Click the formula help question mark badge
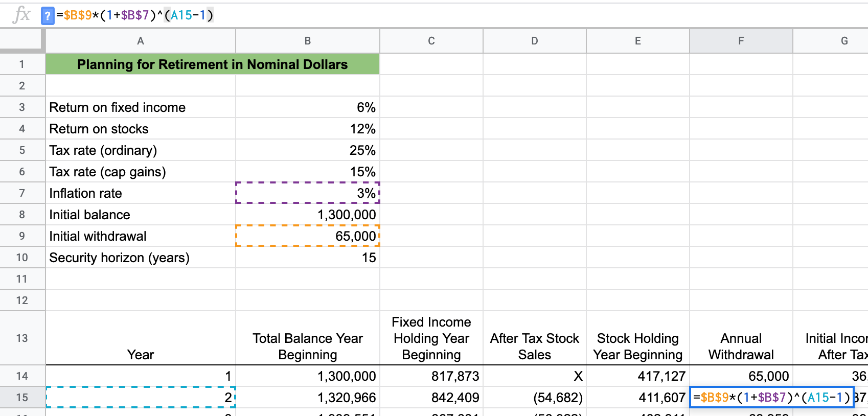The height and width of the screenshot is (416, 868). (47, 16)
